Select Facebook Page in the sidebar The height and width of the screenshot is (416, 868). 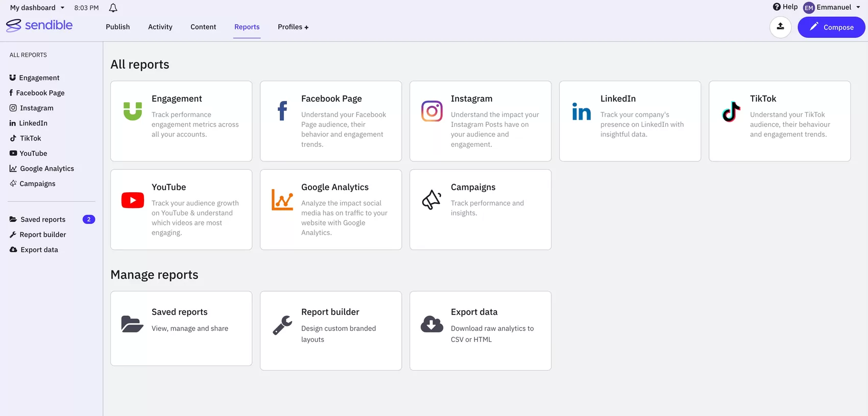pos(40,93)
